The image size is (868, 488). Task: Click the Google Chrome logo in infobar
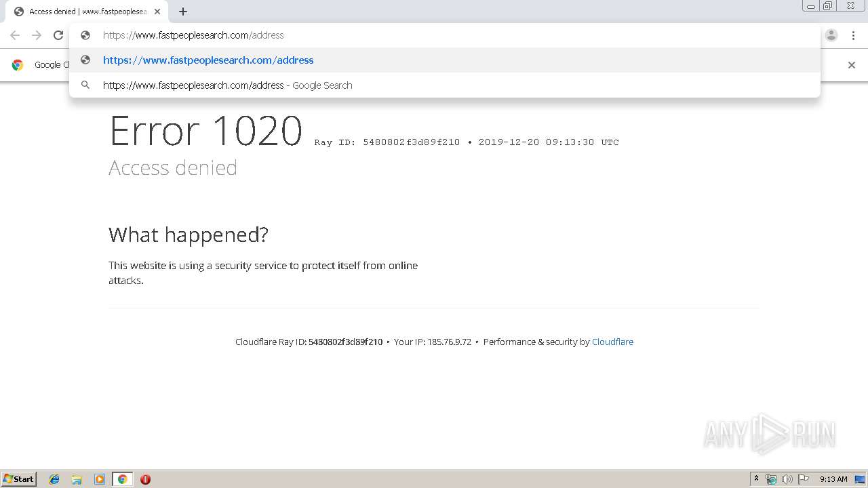pos(18,65)
